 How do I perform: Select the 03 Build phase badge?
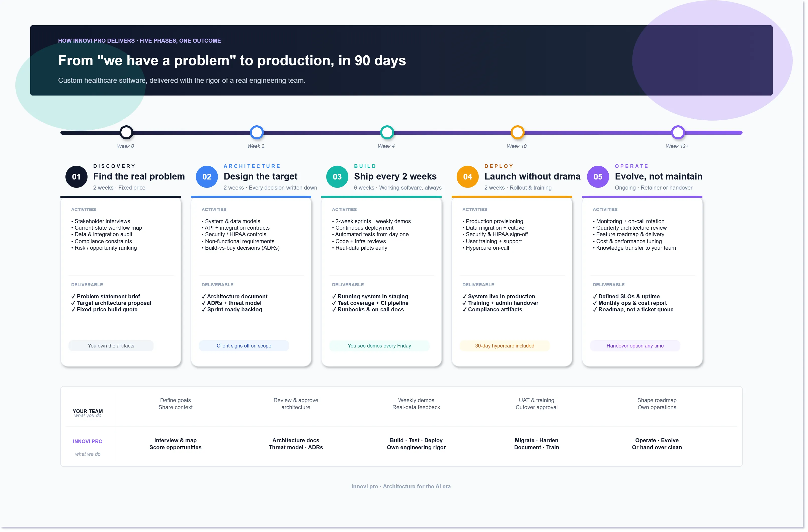tap(337, 176)
